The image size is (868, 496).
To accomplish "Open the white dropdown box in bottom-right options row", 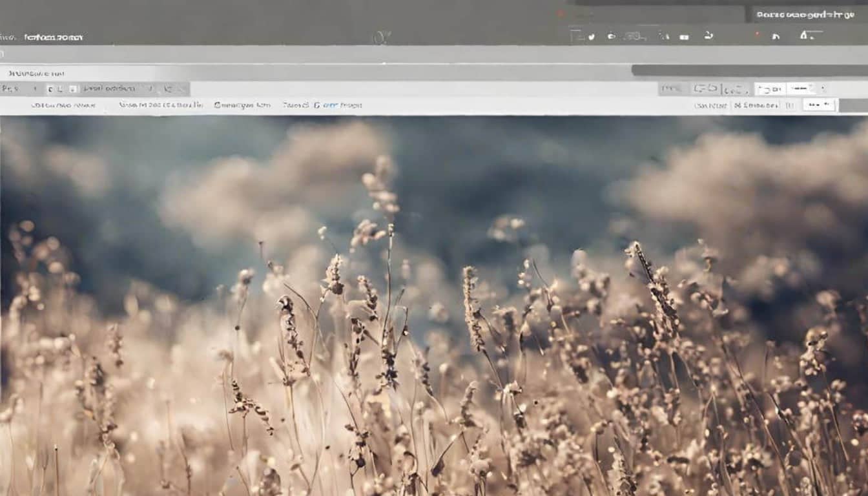I will point(818,105).
